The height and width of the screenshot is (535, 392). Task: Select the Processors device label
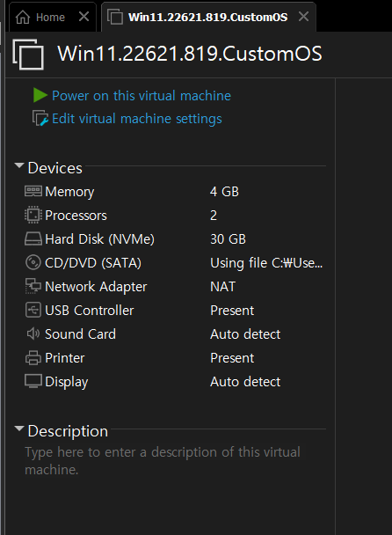[76, 216]
